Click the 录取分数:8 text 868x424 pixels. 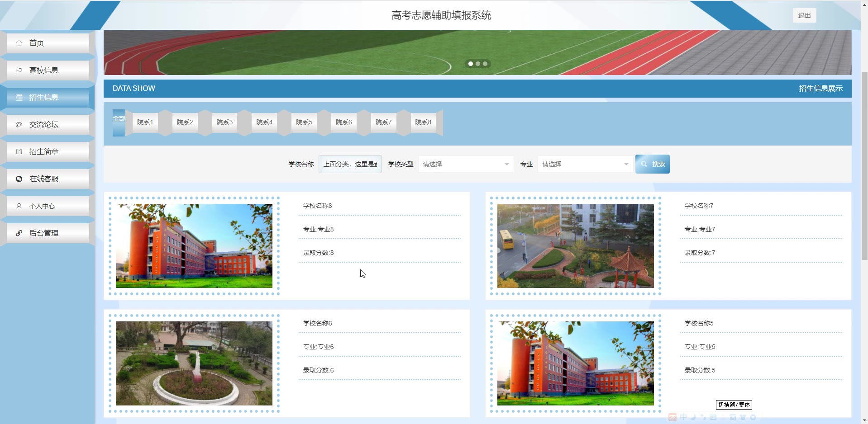pyautogui.click(x=318, y=253)
